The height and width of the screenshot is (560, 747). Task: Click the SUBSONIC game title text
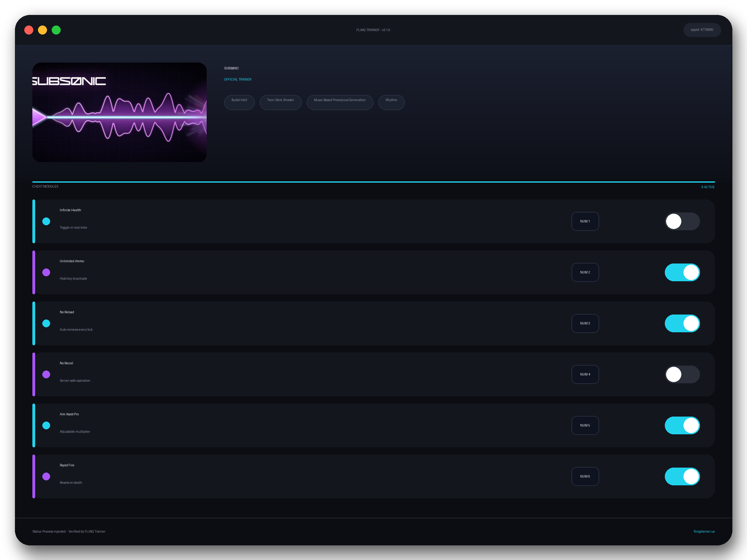(231, 68)
